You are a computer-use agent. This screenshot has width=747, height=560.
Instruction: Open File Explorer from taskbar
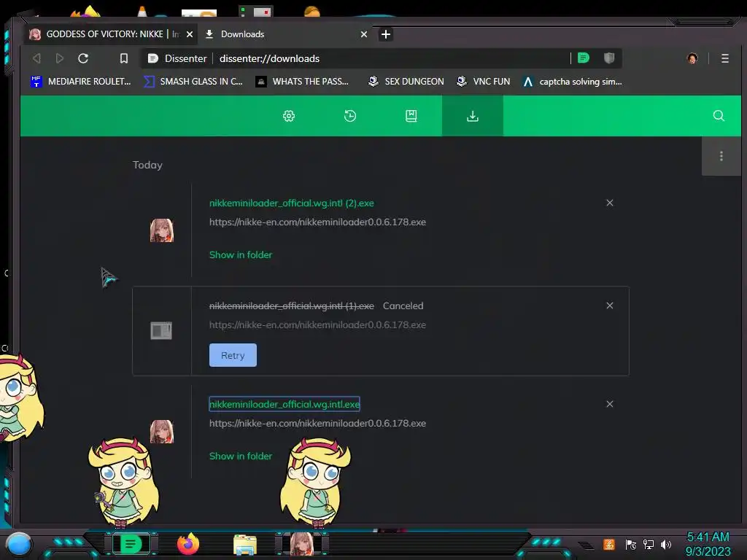245,545
